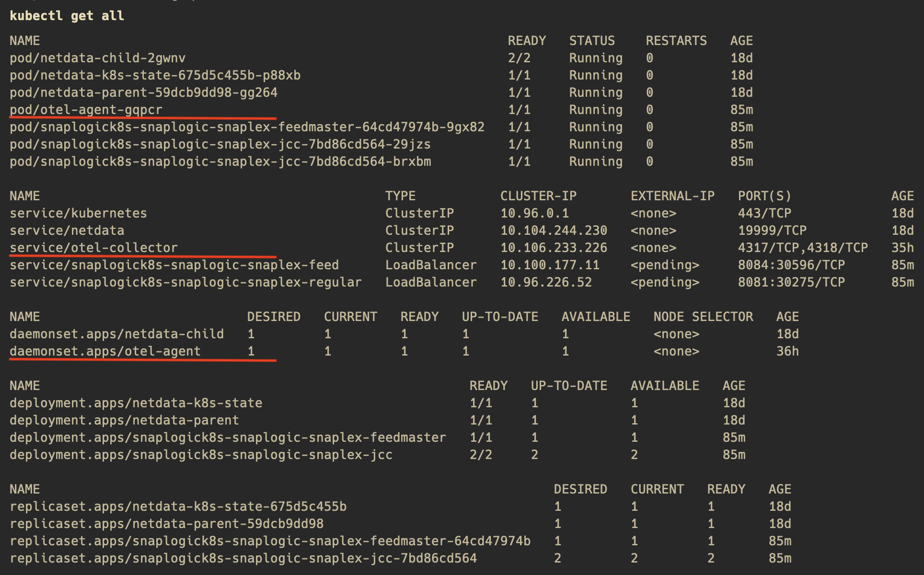Image resolution: width=924 pixels, height=575 pixels.
Task: Select pod snaplogic-snaplex-jcc-7bd86cd564-29jzs
Action: point(220,144)
